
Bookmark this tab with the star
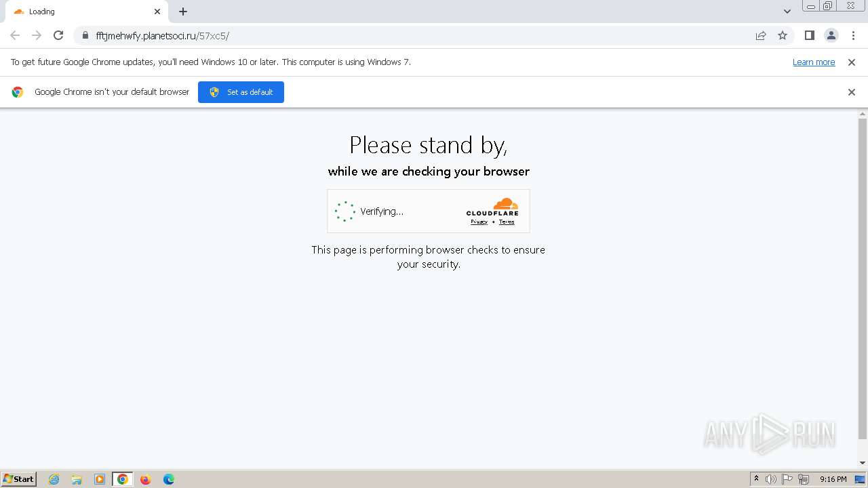[783, 35]
